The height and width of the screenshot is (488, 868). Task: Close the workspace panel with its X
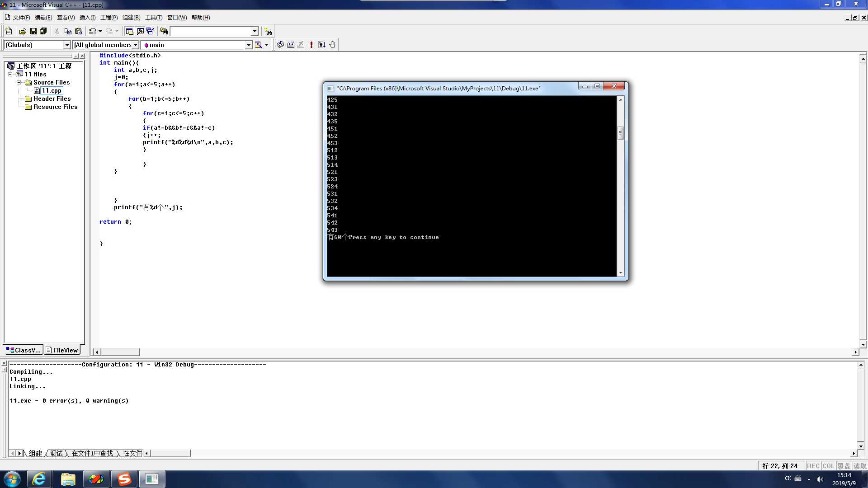[x=82, y=56]
